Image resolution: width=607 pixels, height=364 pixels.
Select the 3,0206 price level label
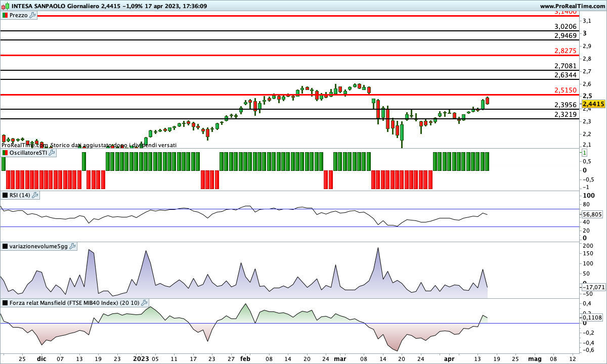point(566,26)
